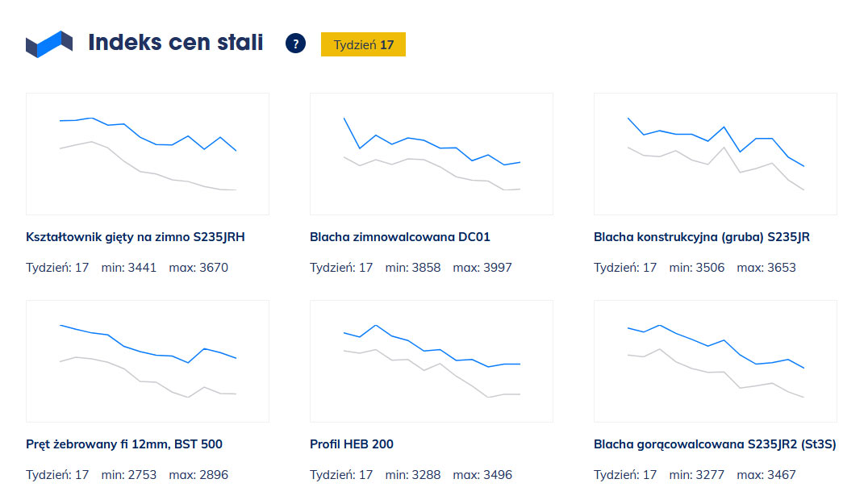Viewport: 843px width, 504px height.
Task: Open the Blacha zimnowalcowana DC01 chart
Action: (x=432, y=154)
